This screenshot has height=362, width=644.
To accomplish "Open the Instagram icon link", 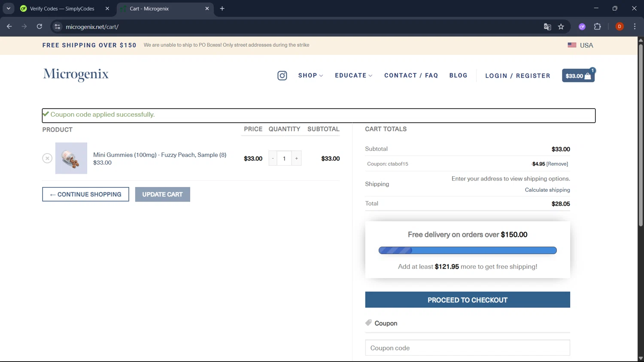I will 282,75.
